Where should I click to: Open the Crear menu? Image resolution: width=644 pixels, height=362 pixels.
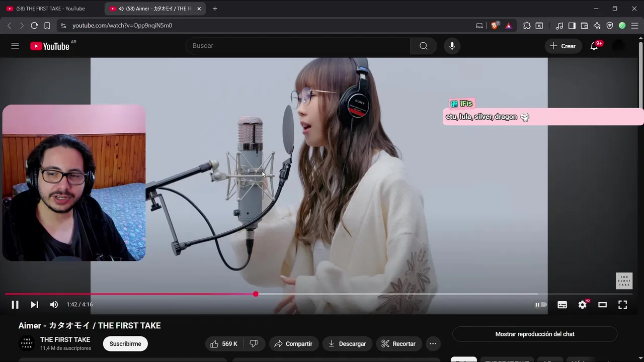563,46
